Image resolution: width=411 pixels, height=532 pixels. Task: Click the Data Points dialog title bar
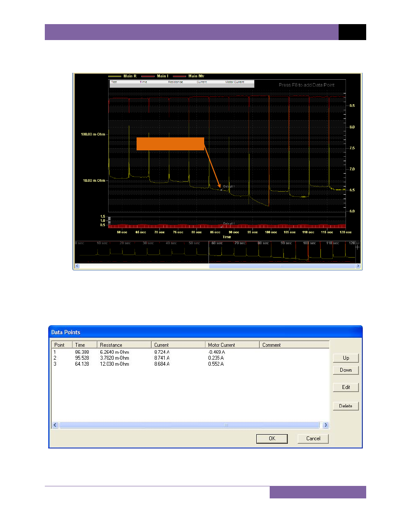205,332
